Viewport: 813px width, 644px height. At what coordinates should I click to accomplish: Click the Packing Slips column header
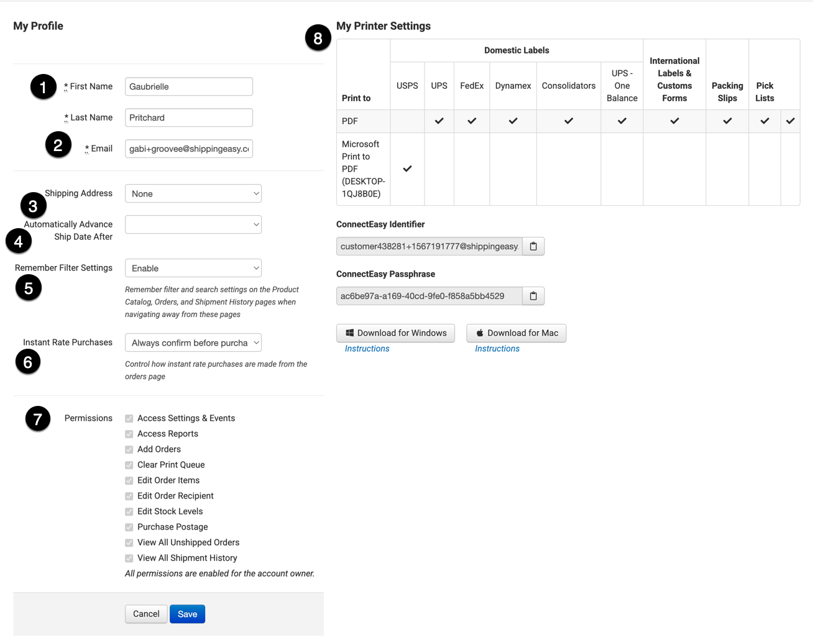click(727, 92)
